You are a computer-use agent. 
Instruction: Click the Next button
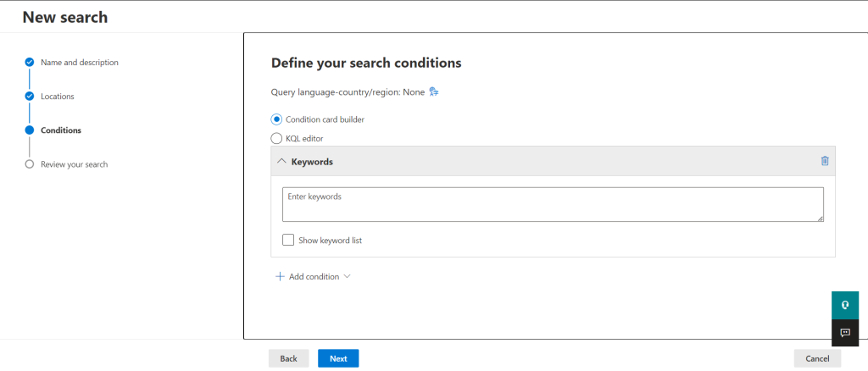[338, 358]
